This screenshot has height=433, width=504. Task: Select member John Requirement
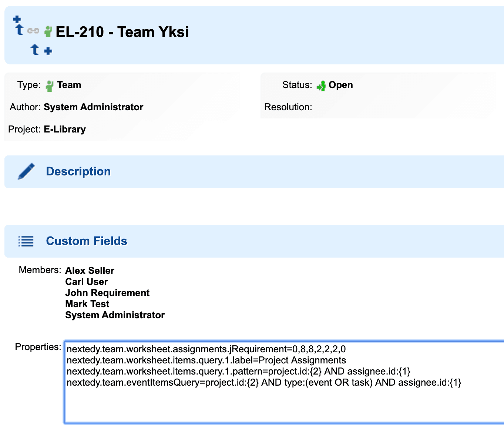click(x=107, y=293)
